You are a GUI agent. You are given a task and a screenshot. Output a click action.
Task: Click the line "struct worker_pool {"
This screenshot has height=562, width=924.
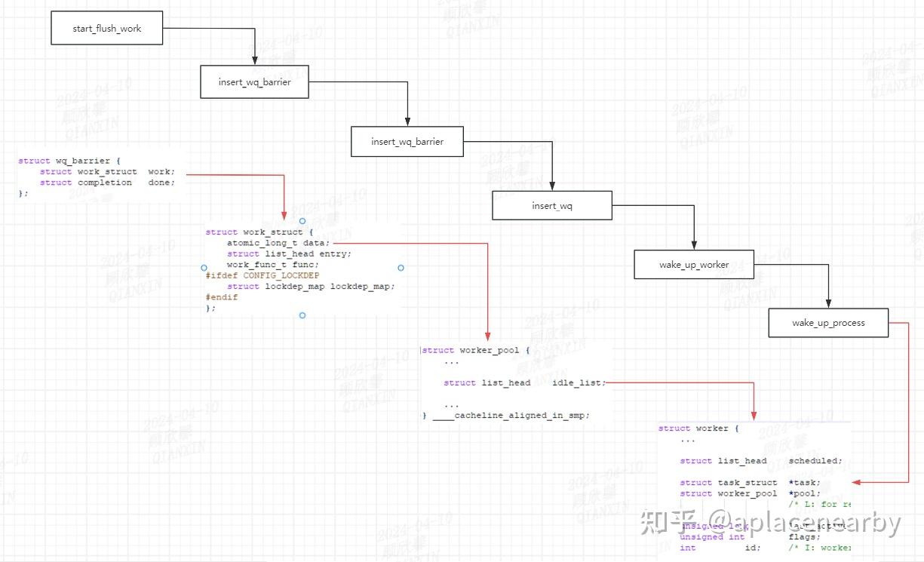click(x=476, y=351)
